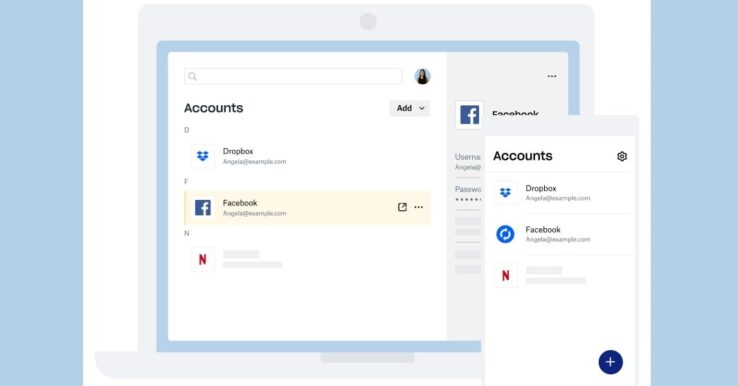The width and height of the screenshot is (738, 386).
Task: Select the Dropbox account row in laptop window
Action: pyautogui.click(x=307, y=156)
